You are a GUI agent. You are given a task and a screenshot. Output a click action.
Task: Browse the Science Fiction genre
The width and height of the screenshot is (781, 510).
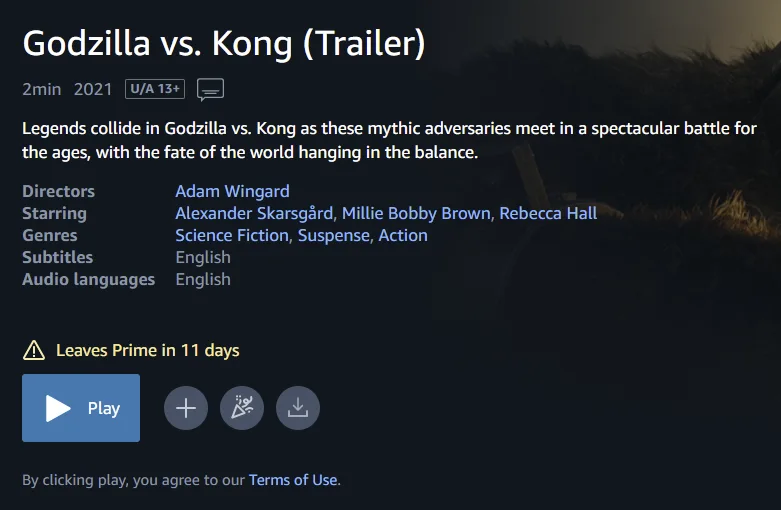tap(232, 235)
